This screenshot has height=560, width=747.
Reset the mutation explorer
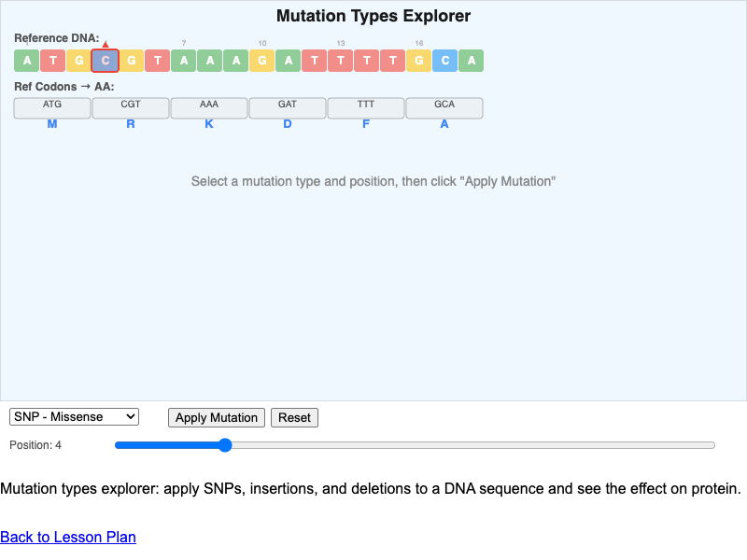(x=294, y=418)
